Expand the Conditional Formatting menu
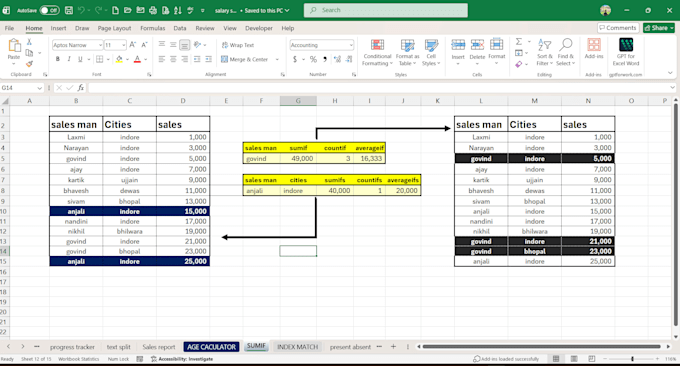The height and width of the screenshot is (366, 680). (377, 52)
